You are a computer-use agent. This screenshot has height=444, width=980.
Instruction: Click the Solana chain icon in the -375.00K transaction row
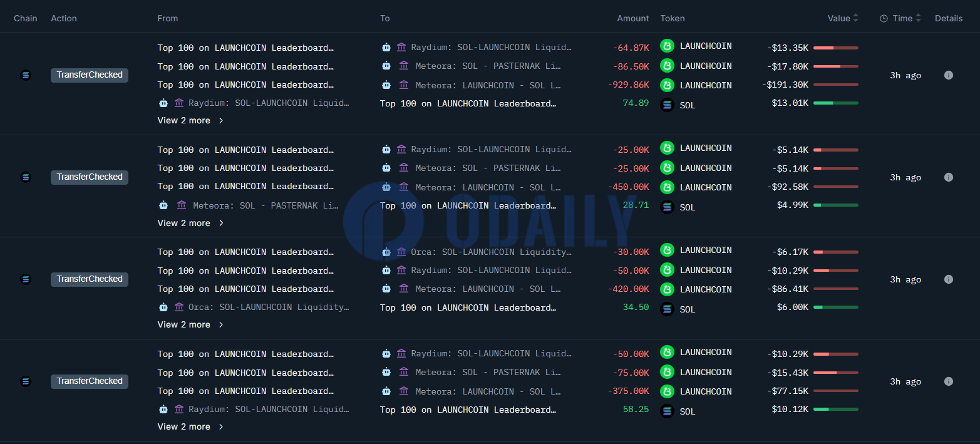pyautogui.click(x=26, y=381)
